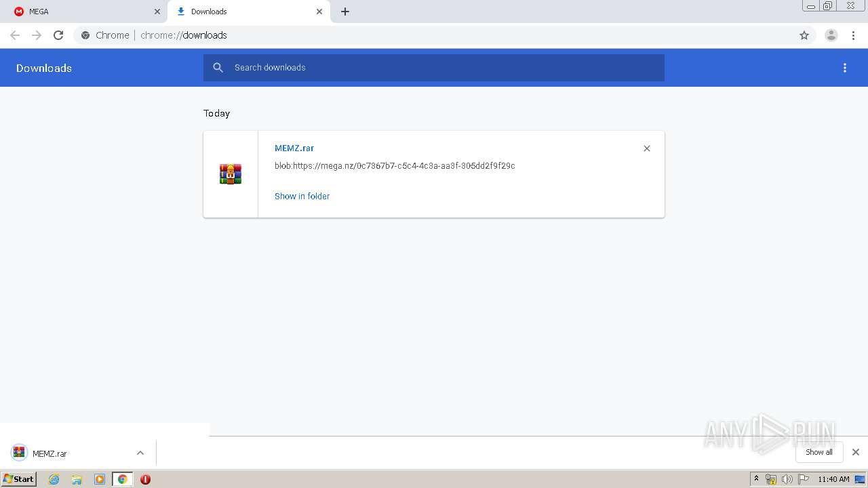This screenshot has height=488, width=868.
Task: Show MEMZ.rar in folder
Action: [302, 196]
